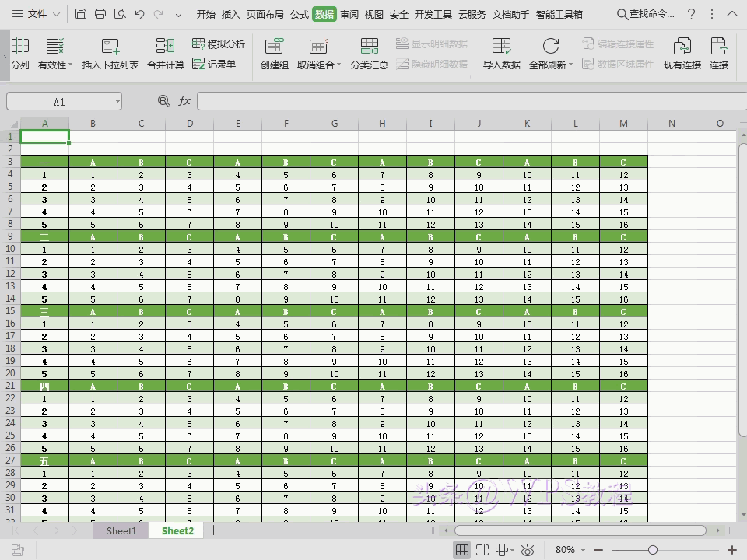
Task: Open the 文件 file menu dropdown
Action: coord(37,14)
